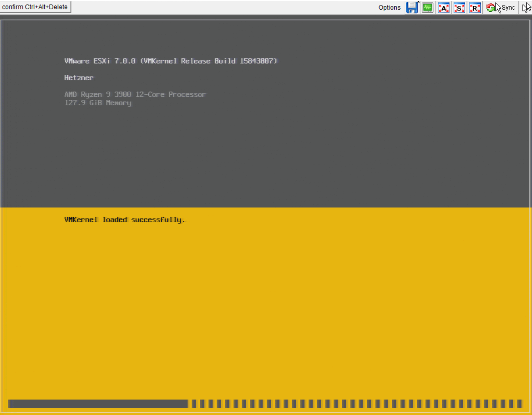This screenshot has width=532, height=415.
Task: Click the blue floppy disk drive icon
Action: tap(412, 8)
